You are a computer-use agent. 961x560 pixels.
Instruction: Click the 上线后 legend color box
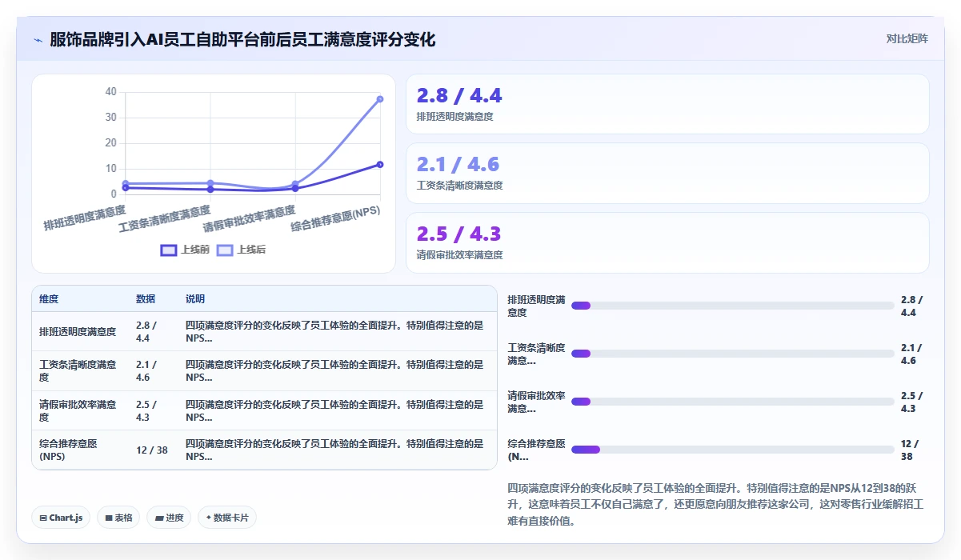click(225, 250)
